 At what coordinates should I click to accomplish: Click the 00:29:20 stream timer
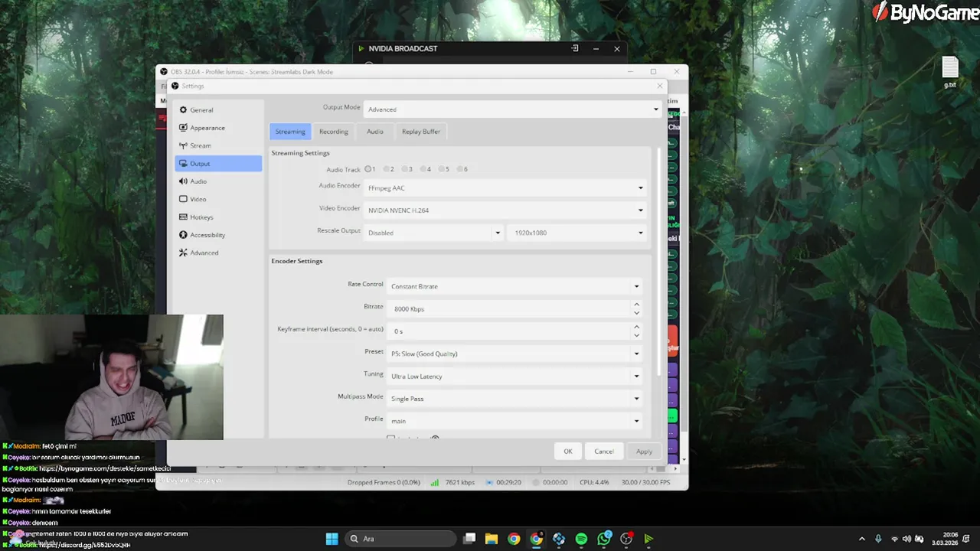coord(508,483)
